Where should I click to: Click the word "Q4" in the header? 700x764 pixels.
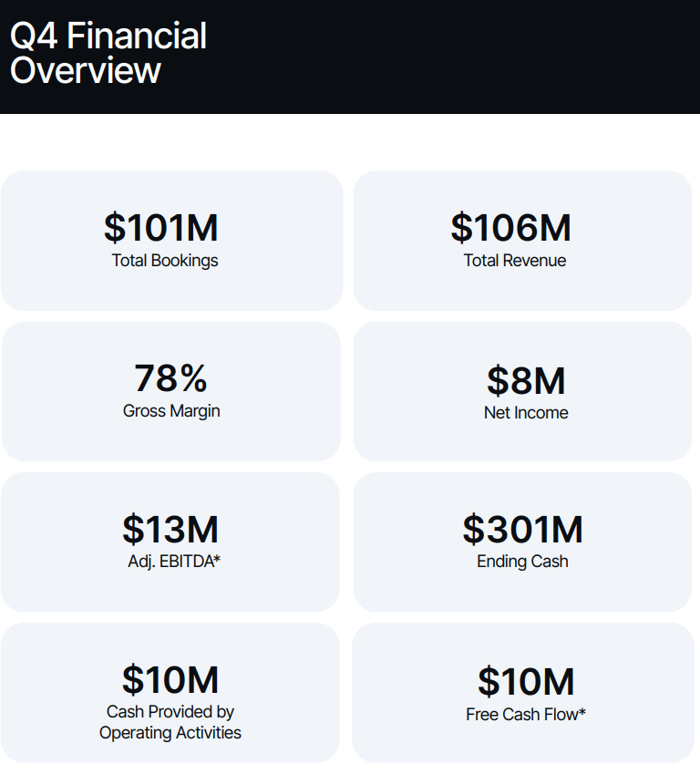click(34, 36)
